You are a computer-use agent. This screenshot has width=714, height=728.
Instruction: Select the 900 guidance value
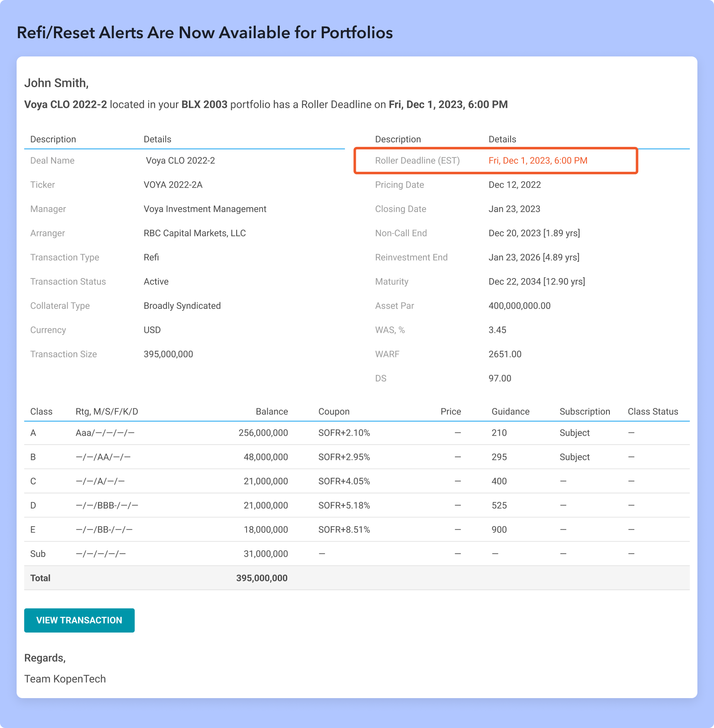click(499, 530)
